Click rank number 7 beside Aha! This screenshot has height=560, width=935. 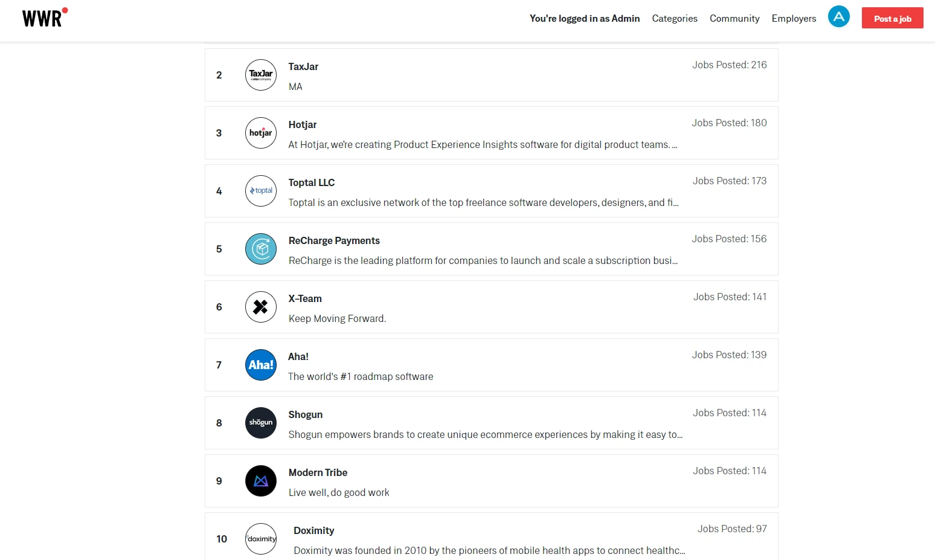(219, 365)
